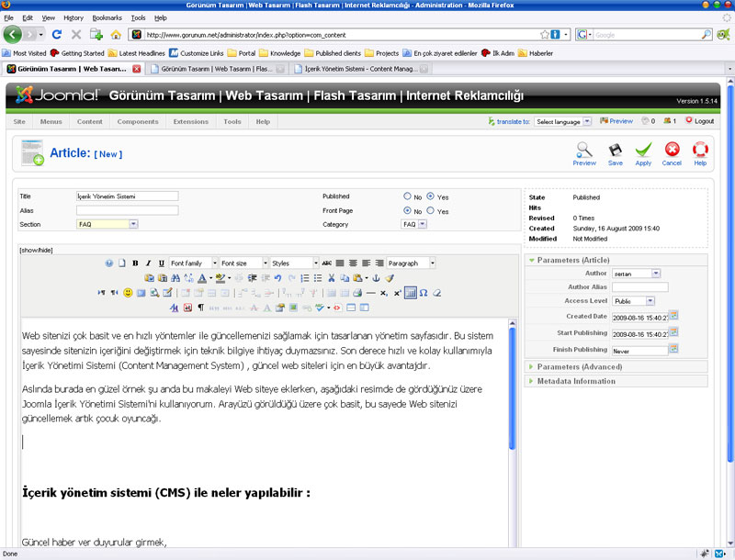The width and height of the screenshot is (735, 560).
Task: Open the Joomla Menus menu
Action: pyautogui.click(x=51, y=122)
